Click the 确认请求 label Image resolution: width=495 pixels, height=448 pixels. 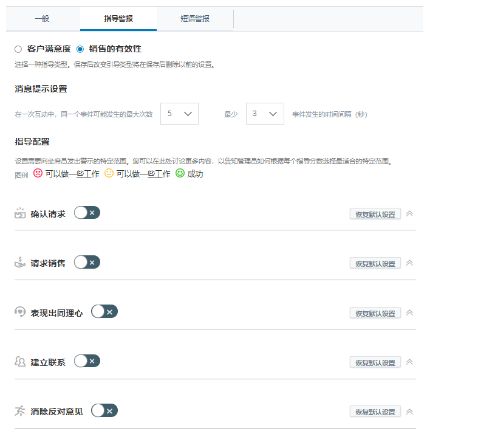(x=48, y=214)
